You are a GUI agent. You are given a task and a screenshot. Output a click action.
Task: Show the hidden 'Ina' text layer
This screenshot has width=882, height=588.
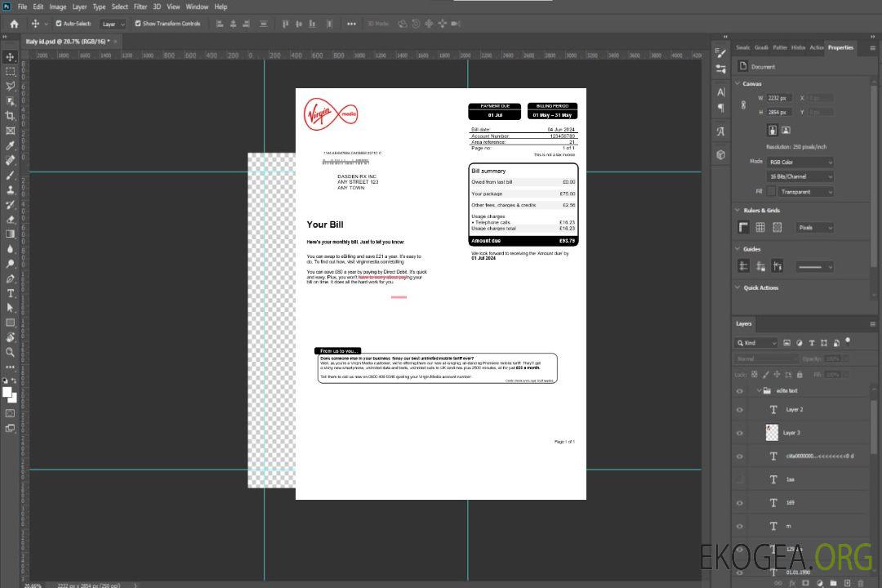[740, 479]
